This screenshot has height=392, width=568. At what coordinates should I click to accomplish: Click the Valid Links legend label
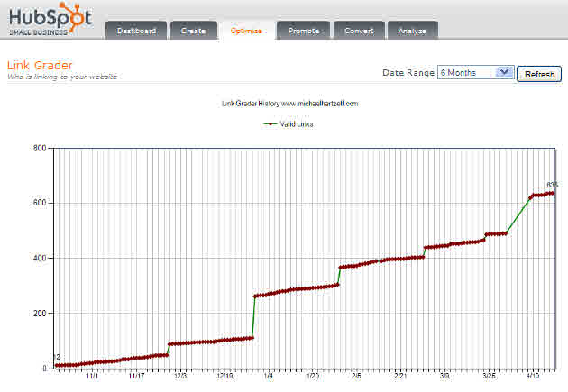pyautogui.click(x=297, y=123)
